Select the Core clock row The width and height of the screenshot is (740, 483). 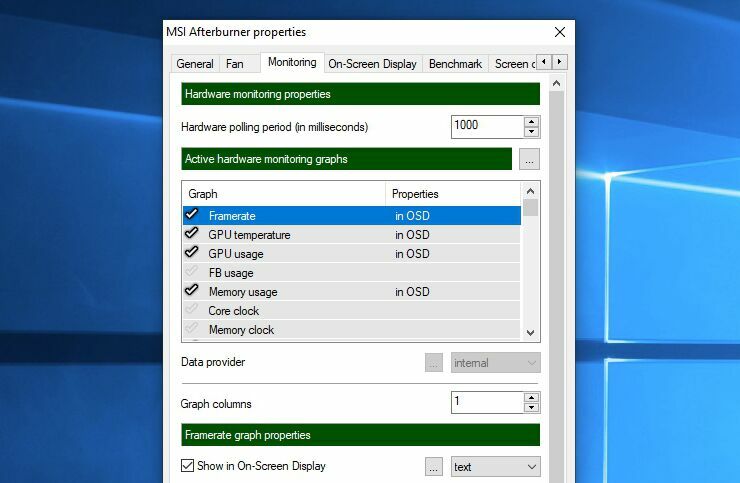click(352, 311)
